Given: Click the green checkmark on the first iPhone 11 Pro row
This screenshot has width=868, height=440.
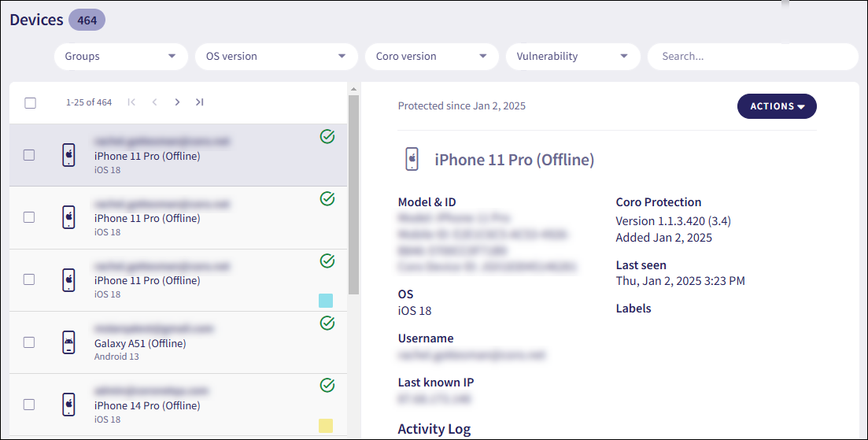Looking at the screenshot, I should pos(327,136).
